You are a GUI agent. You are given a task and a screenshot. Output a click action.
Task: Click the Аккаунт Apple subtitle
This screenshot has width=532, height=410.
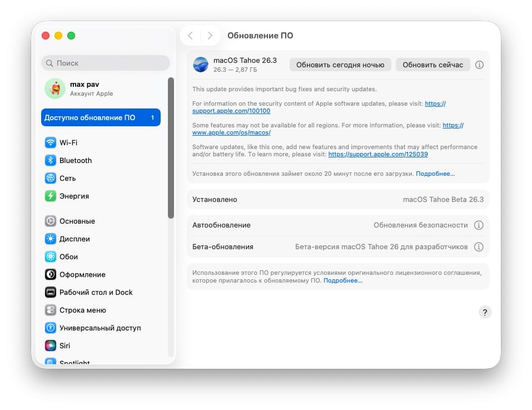pos(91,93)
